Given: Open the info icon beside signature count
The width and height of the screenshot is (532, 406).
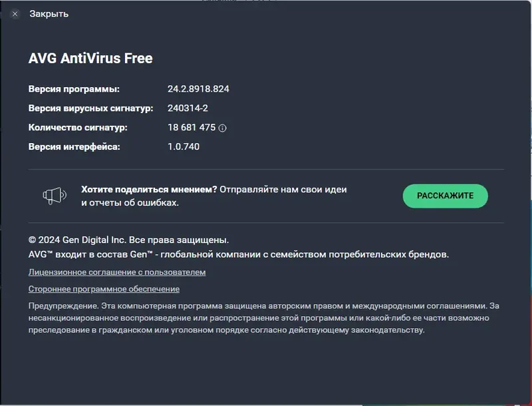Looking at the screenshot, I should click(222, 128).
